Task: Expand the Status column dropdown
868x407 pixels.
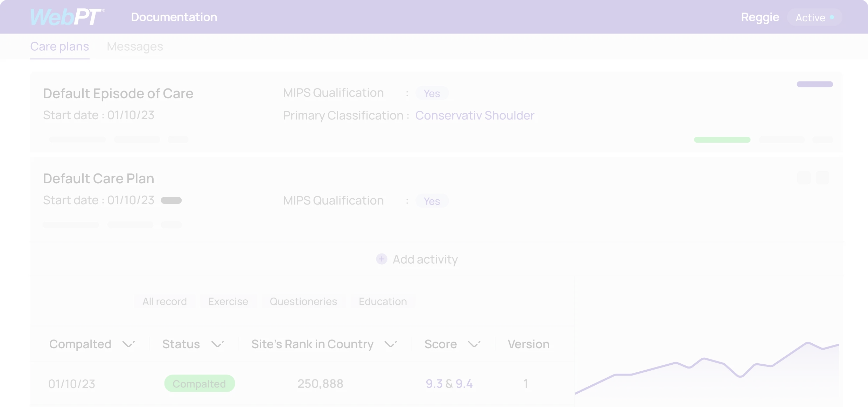Action: tap(217, 344)
